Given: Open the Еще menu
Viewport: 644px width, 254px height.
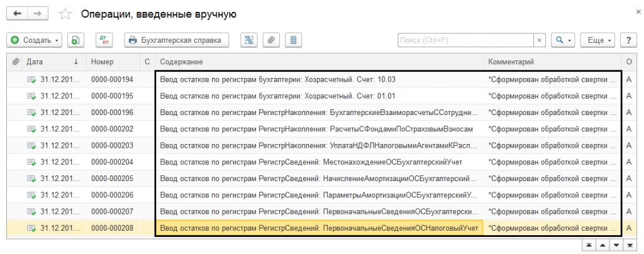Looking at the screenshot, I should click(x=599, y=40).
